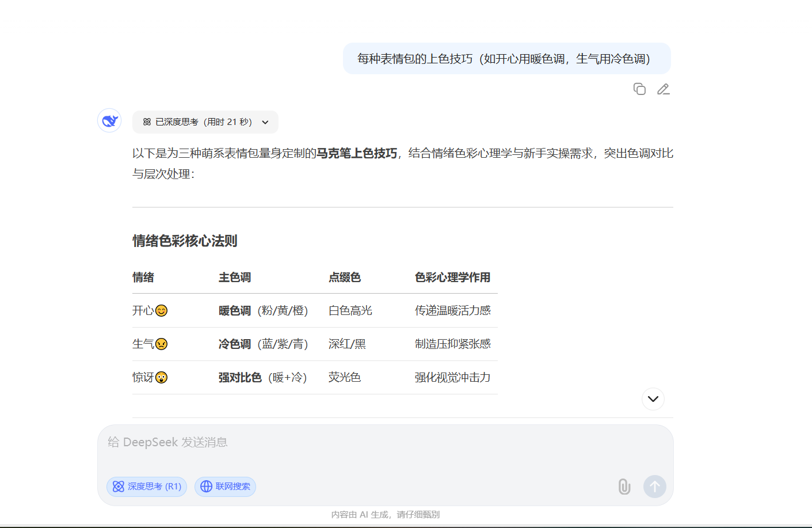
Task: Toggle 深度思考 (R1) mode
Action: point(147,487)
